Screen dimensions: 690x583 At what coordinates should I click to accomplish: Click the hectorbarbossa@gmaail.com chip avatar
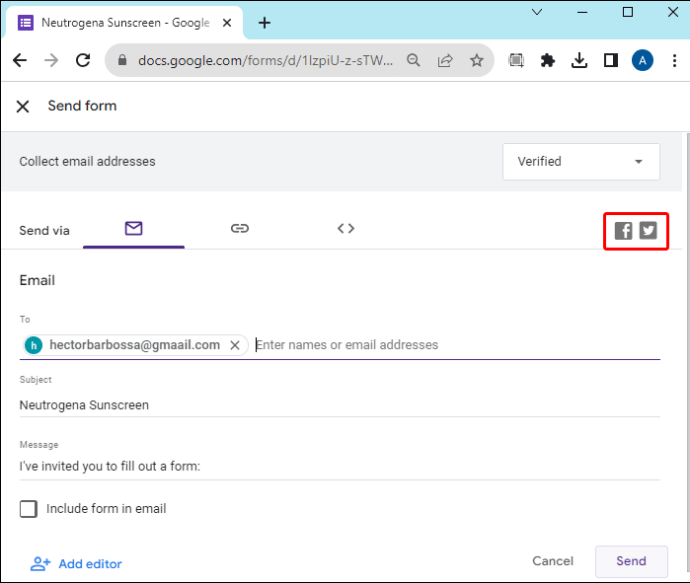coord(33,345)
